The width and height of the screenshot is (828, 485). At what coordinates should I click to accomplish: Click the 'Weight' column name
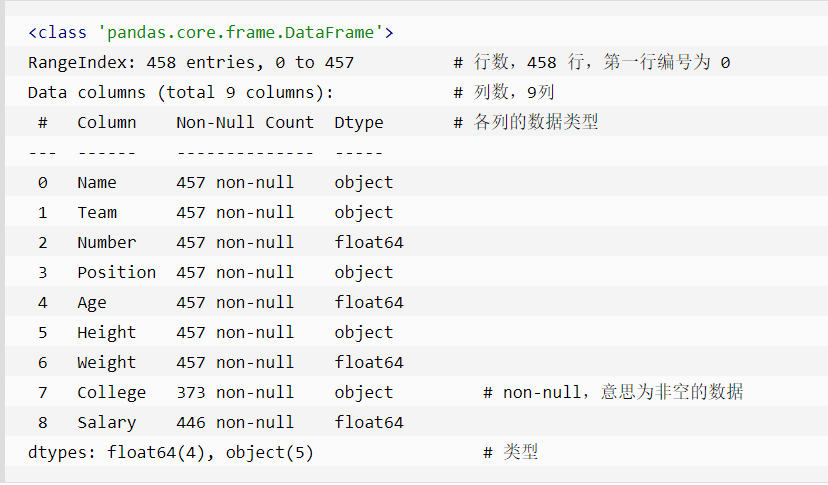pos(106,362)
